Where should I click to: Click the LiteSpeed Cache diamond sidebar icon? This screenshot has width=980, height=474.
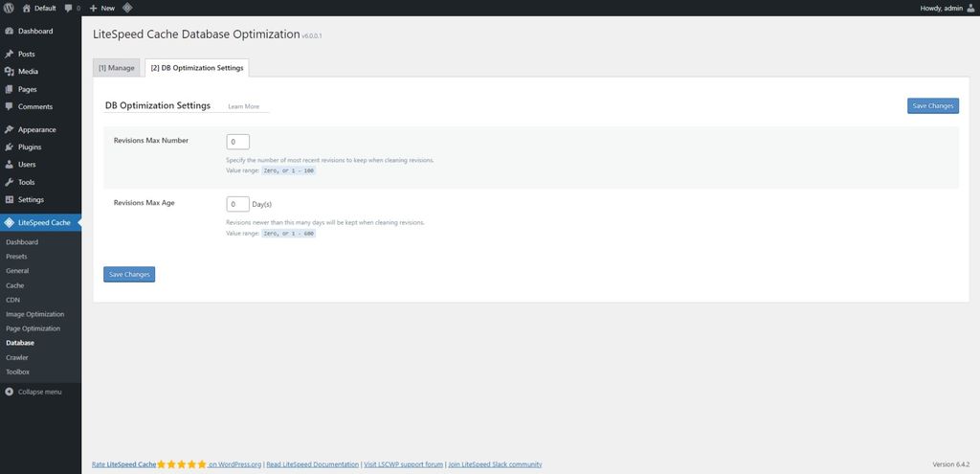click(9, 222)
